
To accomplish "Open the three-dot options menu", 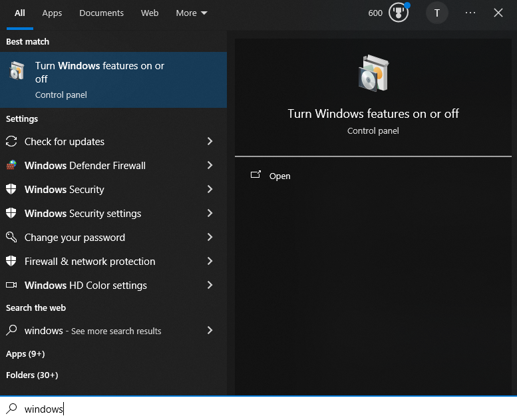I will pyautogui.click(x=470, y=13).
